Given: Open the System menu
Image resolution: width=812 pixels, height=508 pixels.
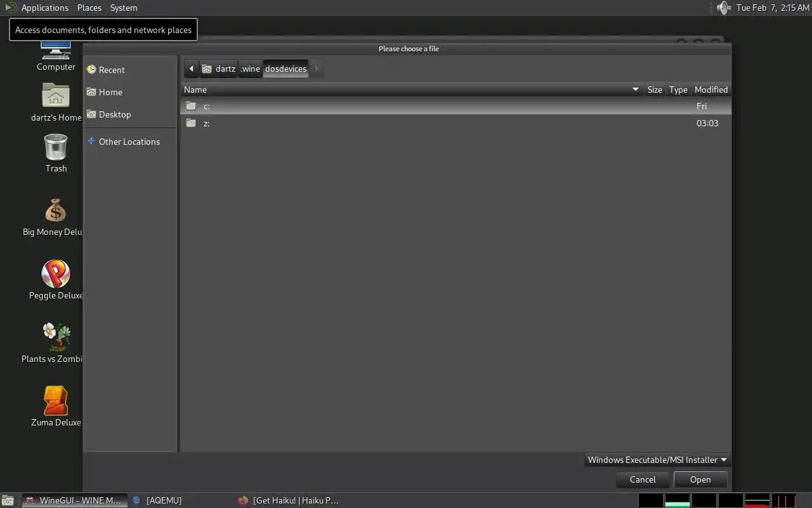Looking at the screenshot, I should pos(123,8).
